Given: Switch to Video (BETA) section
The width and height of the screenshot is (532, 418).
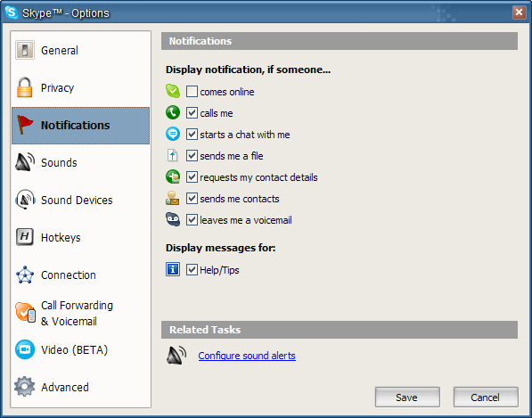Looking at the screenshot, I should (x=80, y=349).
